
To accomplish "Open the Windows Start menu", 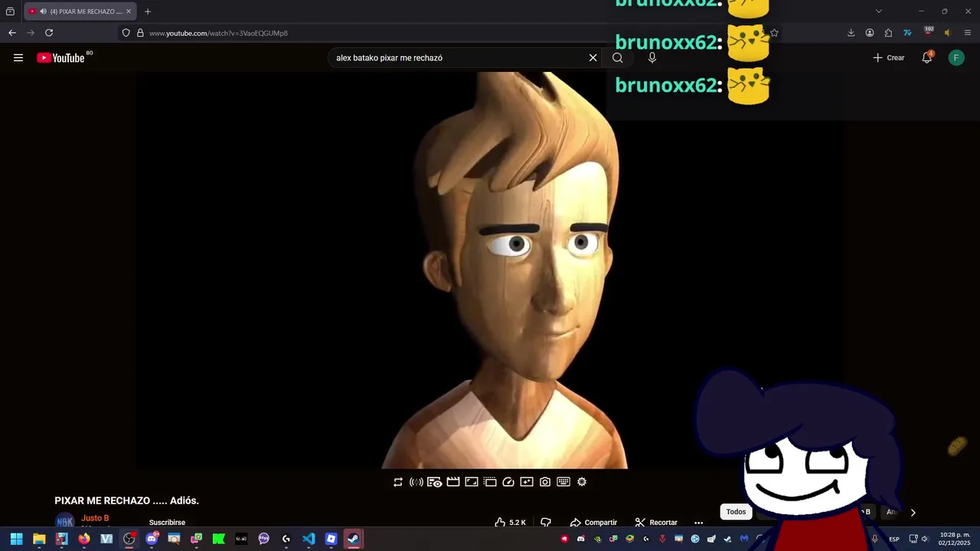I will pyautogui.click(x=16, y=539).
